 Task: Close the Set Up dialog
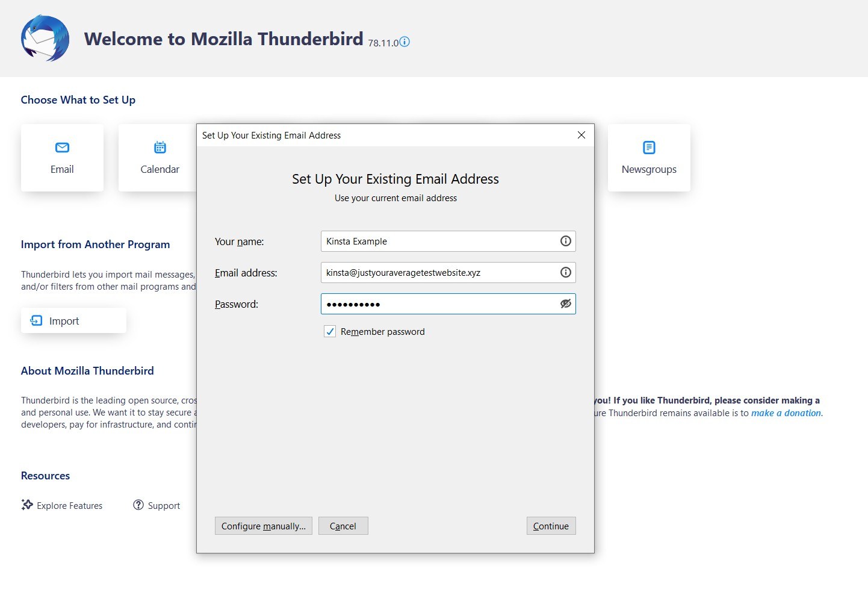point(581,135)
